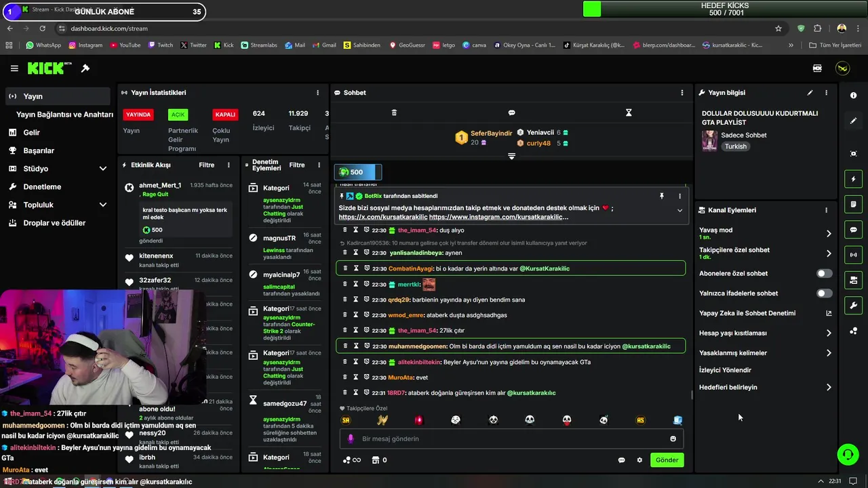This screenshot has width=868, height=488.
Task: Click the pencil icon in right sidebar
Action: pos(853,121)
